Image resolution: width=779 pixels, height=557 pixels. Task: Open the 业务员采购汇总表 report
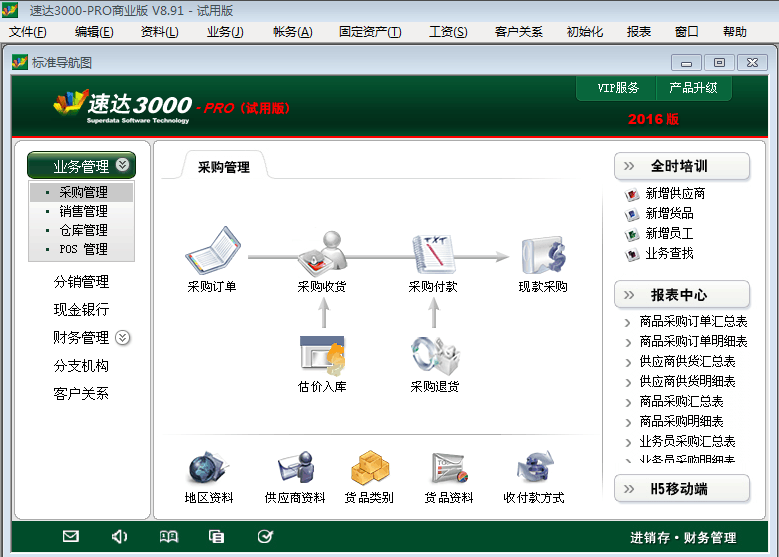click(687, 441)
